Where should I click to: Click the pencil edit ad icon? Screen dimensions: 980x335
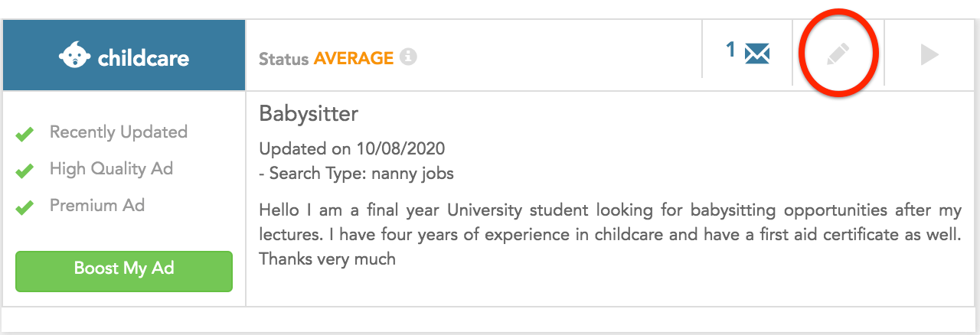click(838, 55)
